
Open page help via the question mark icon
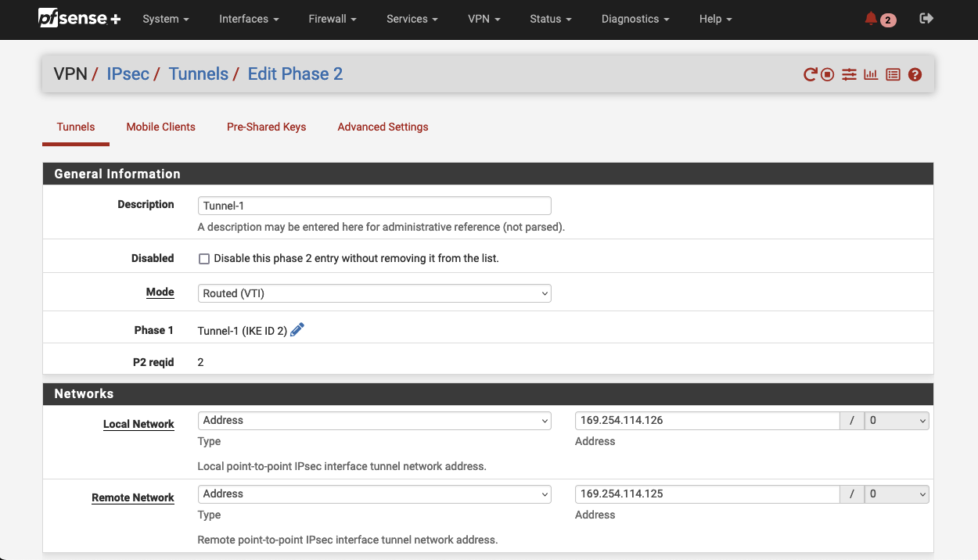[915, 74]
